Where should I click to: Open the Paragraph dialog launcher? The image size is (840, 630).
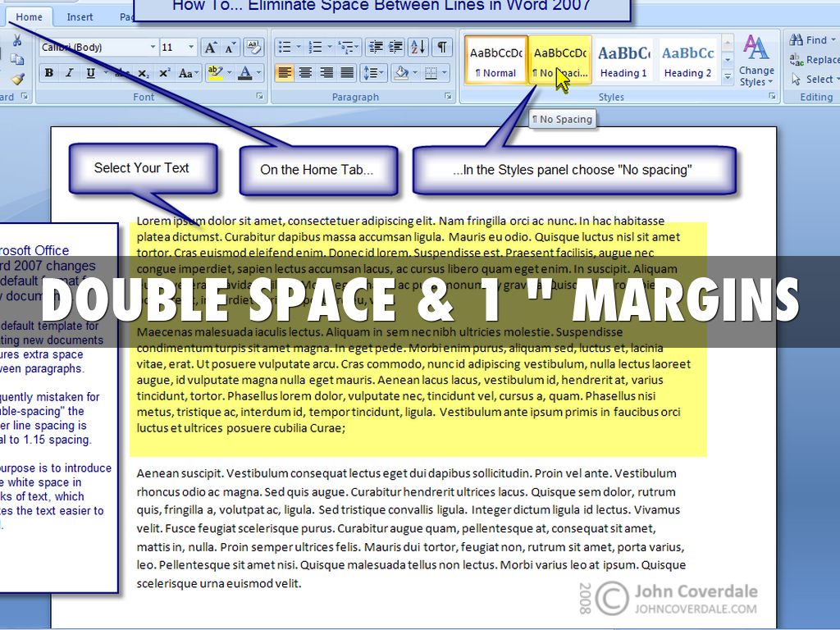click(x=448, y=97)
